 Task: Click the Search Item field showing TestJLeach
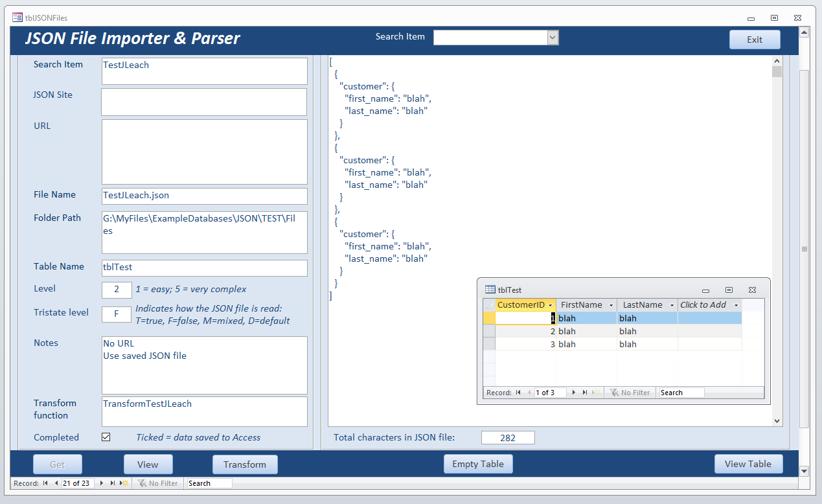coord(205,71)
